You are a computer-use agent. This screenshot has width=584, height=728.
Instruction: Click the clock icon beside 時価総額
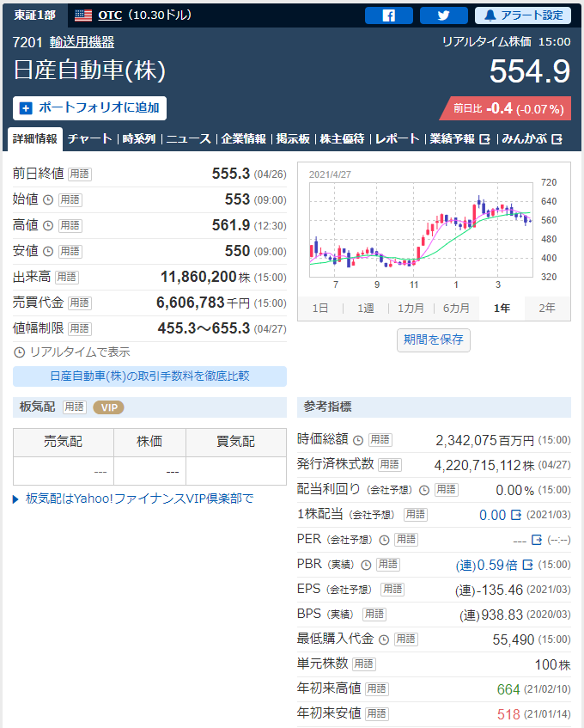358,440
